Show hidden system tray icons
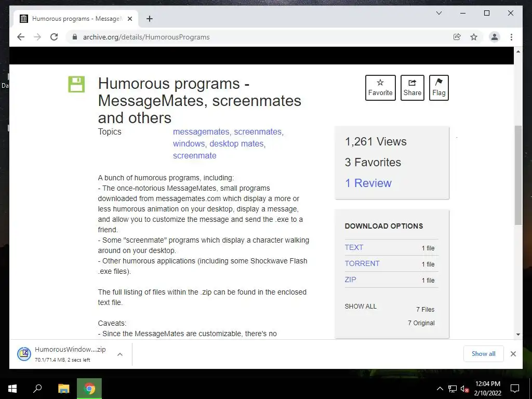 [x=440, y=389]
